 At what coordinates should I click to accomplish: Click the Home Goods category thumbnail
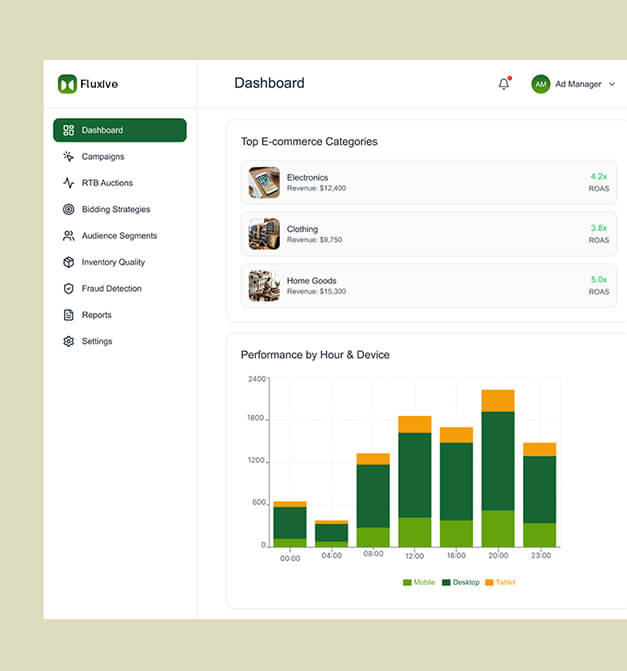coord(264,286)
